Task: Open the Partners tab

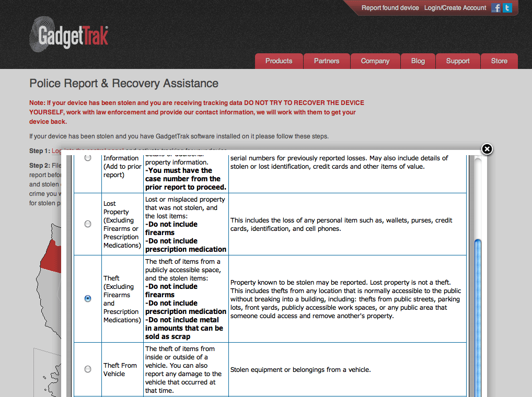Action: [327, 61]
